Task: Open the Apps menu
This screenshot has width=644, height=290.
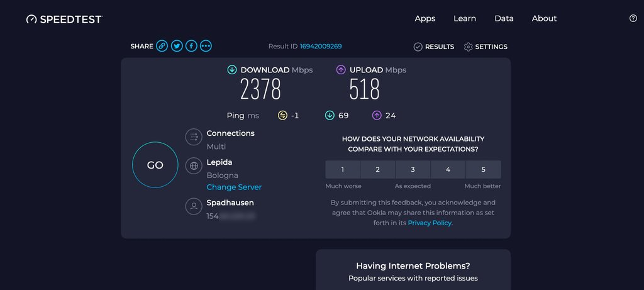Action: 425,18
